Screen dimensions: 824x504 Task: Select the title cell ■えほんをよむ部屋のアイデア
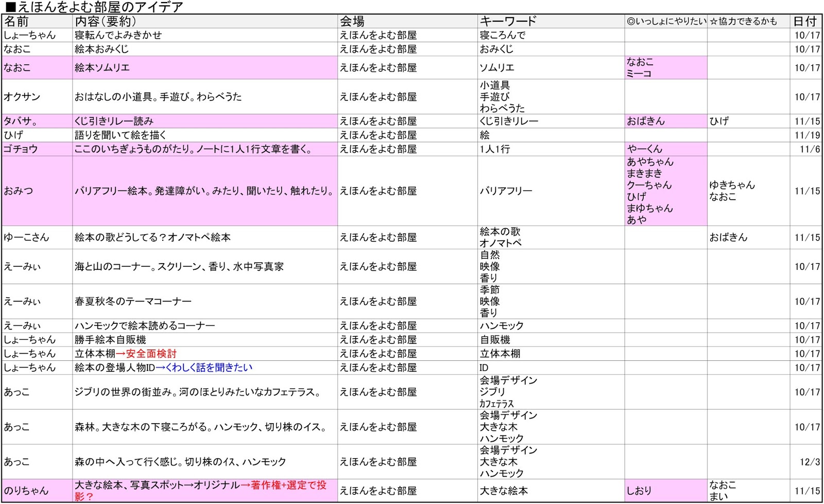click(x=94, y=7)
